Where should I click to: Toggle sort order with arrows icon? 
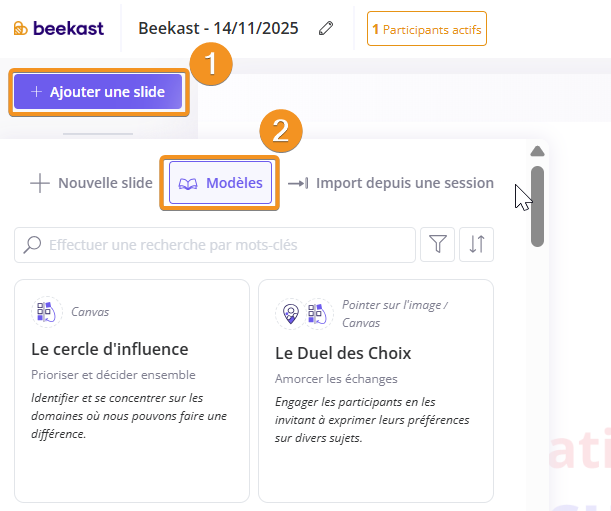pyautogui.click(x=476, y=244)
